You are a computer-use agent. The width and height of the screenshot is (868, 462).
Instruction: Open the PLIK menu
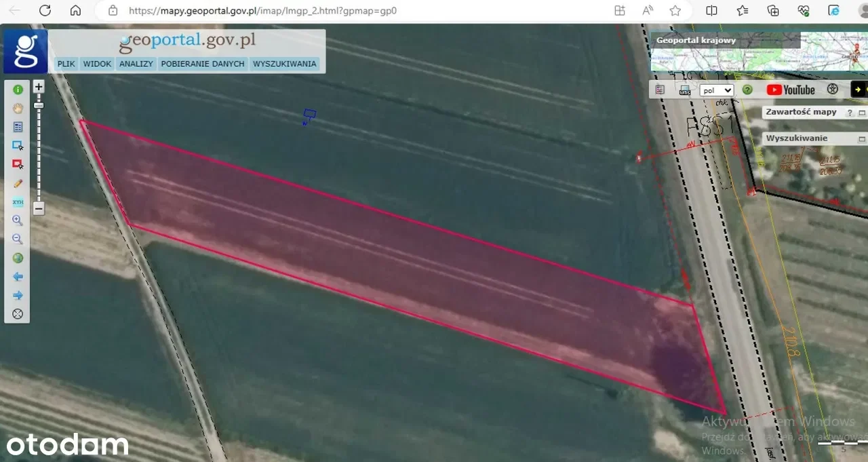click(x=66, y=64)
